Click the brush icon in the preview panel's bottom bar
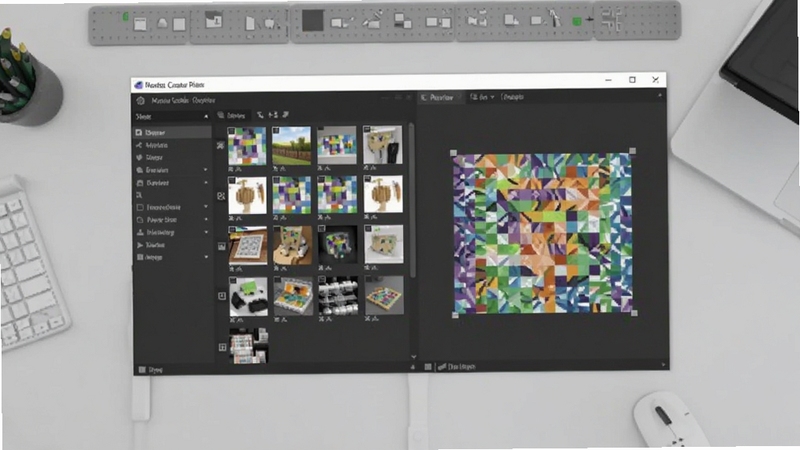Image resolution: width=800 pixels, height=450 pixels. 442,366
